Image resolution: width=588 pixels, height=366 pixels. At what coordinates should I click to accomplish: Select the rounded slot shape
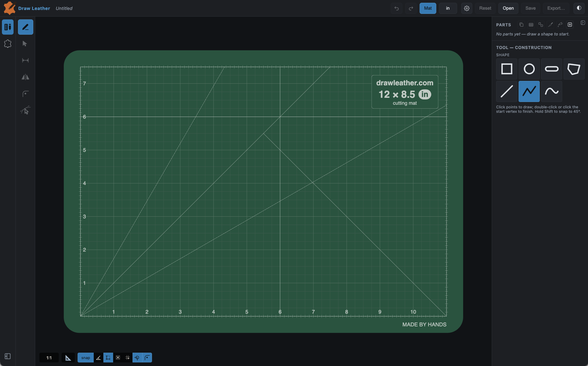click(552, 69)
